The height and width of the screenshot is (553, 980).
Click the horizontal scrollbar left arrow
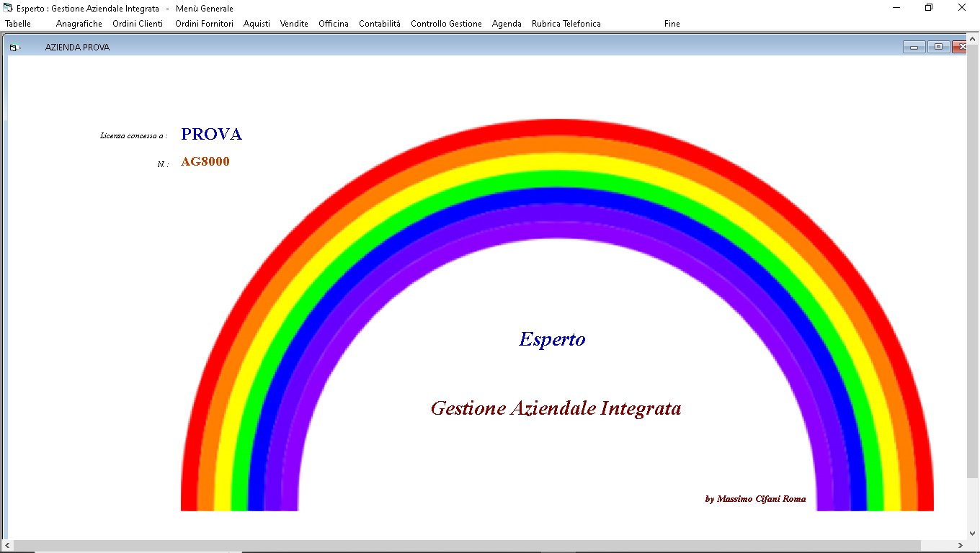(x=7, y=545)
